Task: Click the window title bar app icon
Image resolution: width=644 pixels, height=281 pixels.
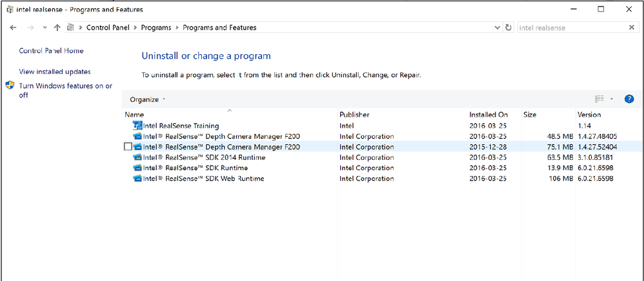Action: pos(10,10)
